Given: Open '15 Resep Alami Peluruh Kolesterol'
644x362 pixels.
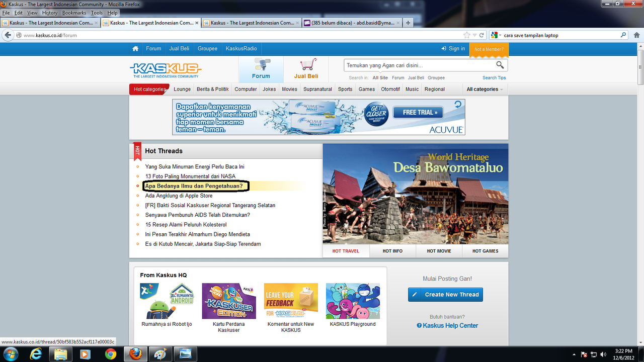Looking at the screenshot, I should 186,225.
